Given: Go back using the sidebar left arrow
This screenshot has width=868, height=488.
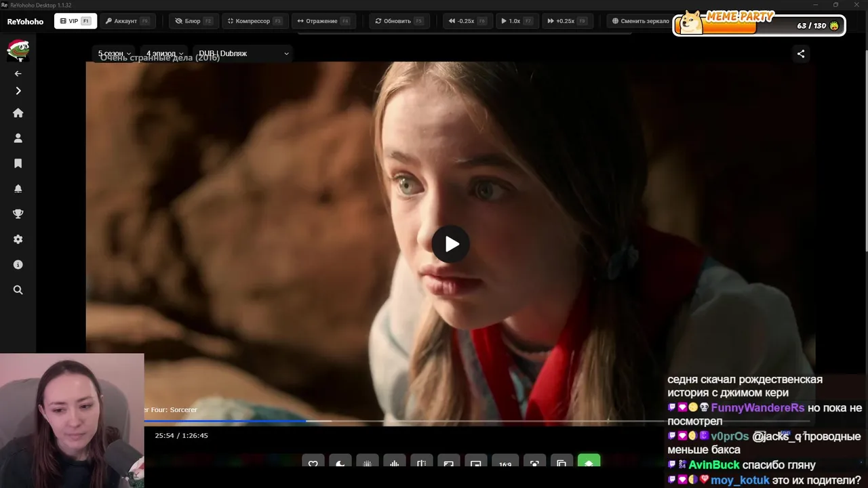Looking at the screenshot, I should [18, 73].
